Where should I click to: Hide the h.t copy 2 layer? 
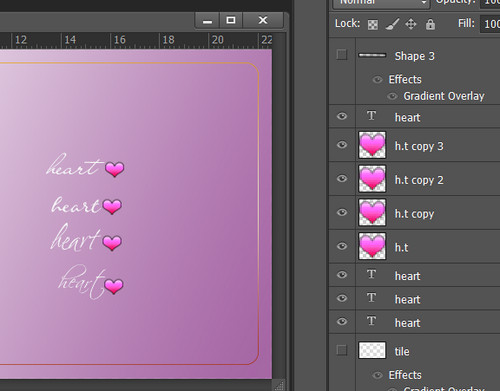[x=342, y=179]
